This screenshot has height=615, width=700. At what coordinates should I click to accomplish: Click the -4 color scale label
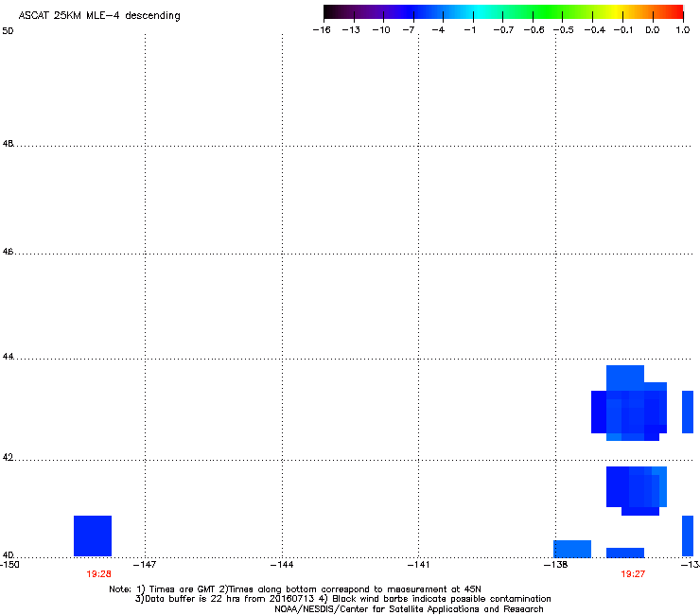coord(438,30)
